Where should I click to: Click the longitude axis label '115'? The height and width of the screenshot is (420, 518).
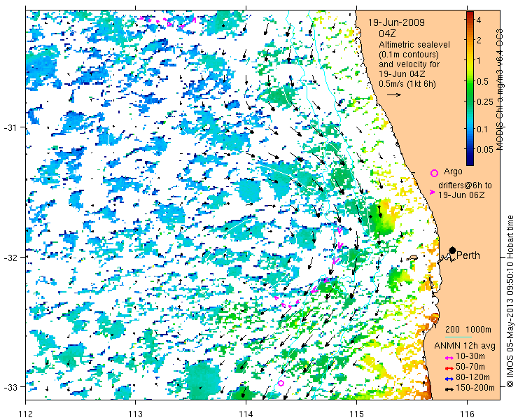tap(356, 413)
